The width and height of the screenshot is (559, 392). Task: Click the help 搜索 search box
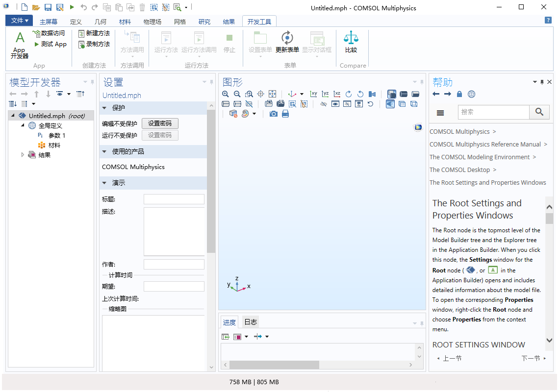pos(494,112)
